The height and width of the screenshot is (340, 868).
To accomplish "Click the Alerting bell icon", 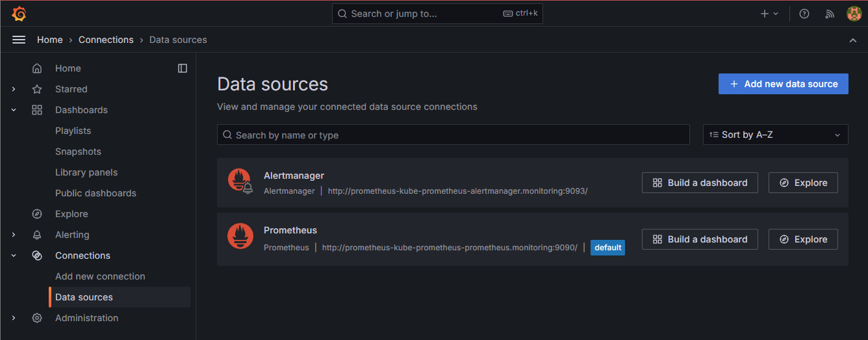I will [37, 235].
